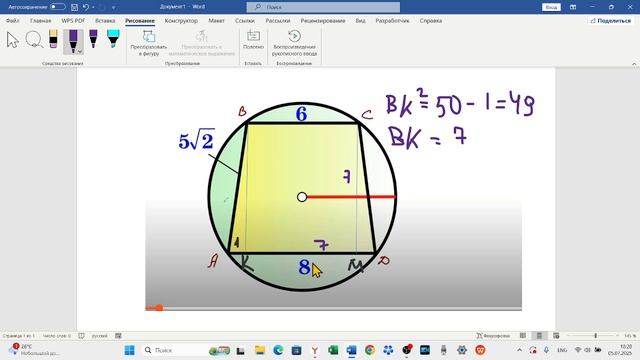Viewport: 640px width, 360px height.
Task: Click Число слов word count in status bar
Action: click(57, 336)
